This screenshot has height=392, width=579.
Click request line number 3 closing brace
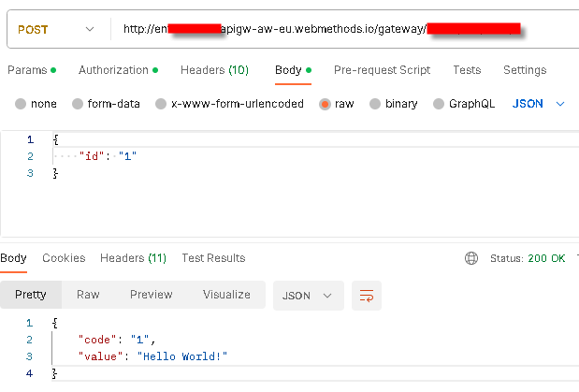pyautogui.click(x=55, y=173)
